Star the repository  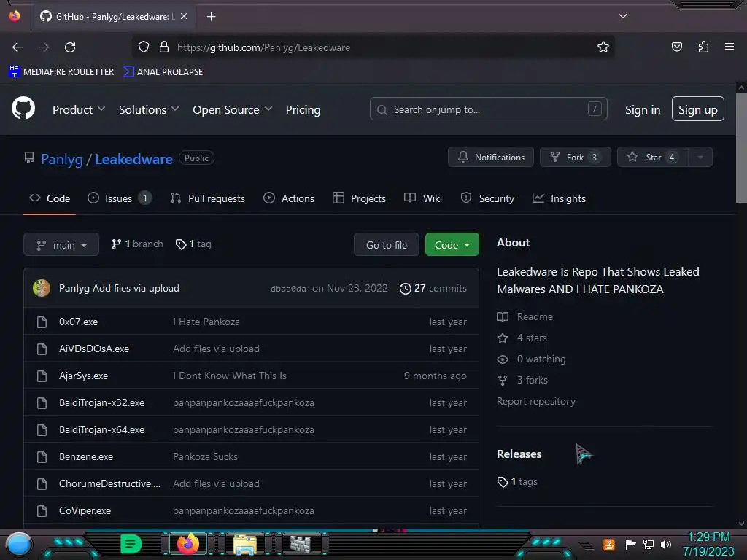click(x=652, y=157)
